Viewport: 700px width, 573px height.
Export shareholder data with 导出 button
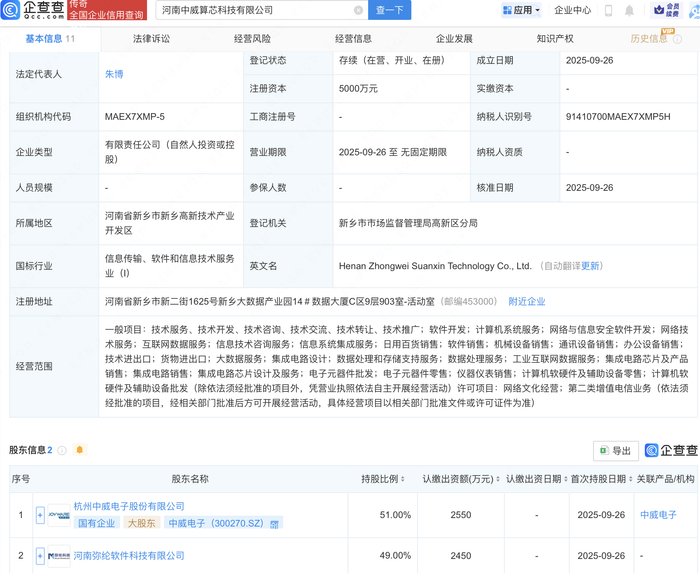(x=615, y=450)
